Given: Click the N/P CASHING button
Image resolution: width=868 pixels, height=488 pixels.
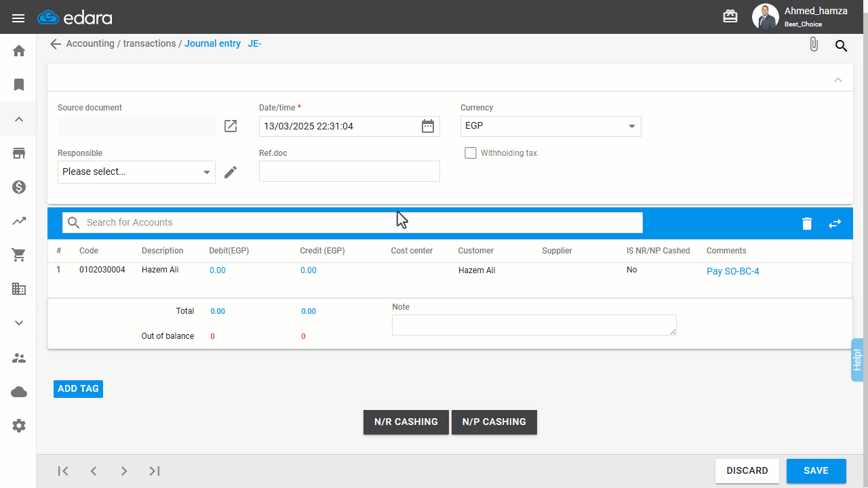Looking at the screenshot, I should (494, 422).
